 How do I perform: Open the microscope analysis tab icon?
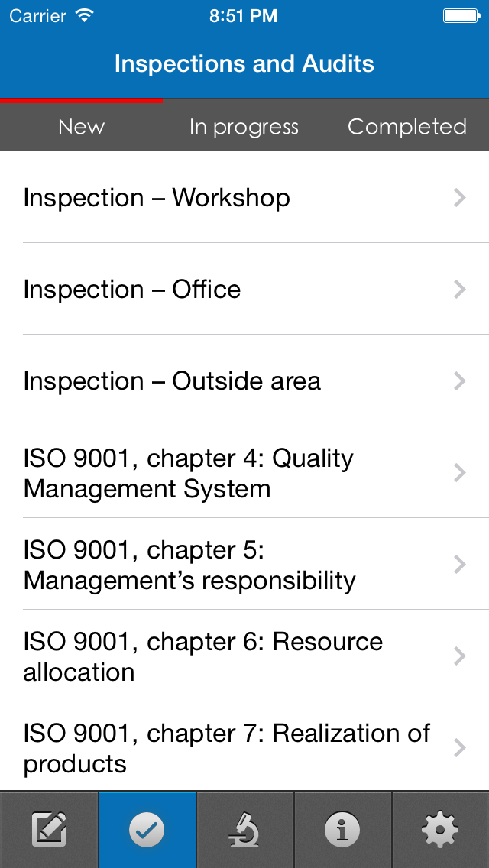coord(244,829)
